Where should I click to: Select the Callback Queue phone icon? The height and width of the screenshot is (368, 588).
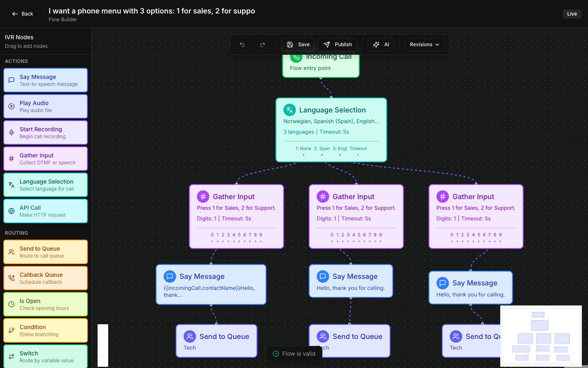click(11, 278)
